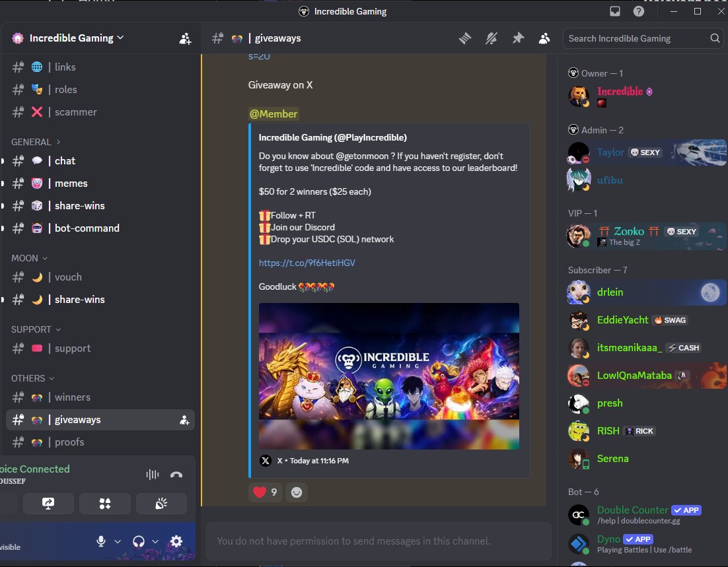Switch to the memes channel
The width and height of the screenshot is (728, 567).
(100, 183)
